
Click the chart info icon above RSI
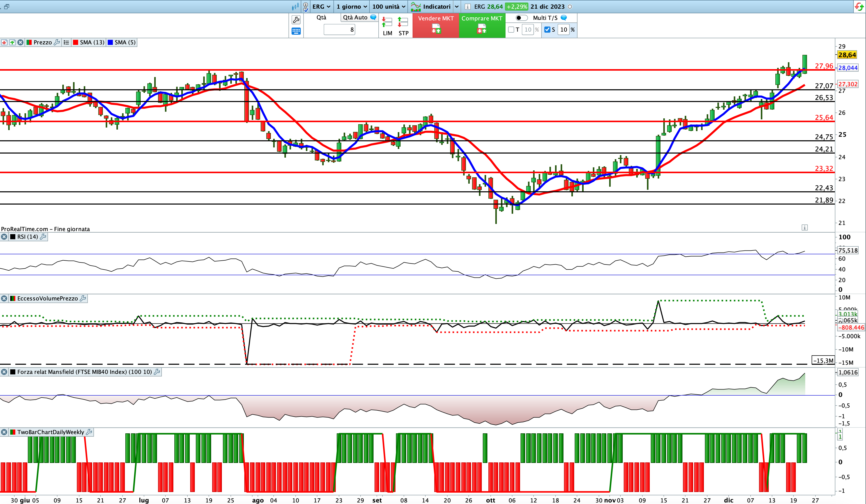[804, 227]
